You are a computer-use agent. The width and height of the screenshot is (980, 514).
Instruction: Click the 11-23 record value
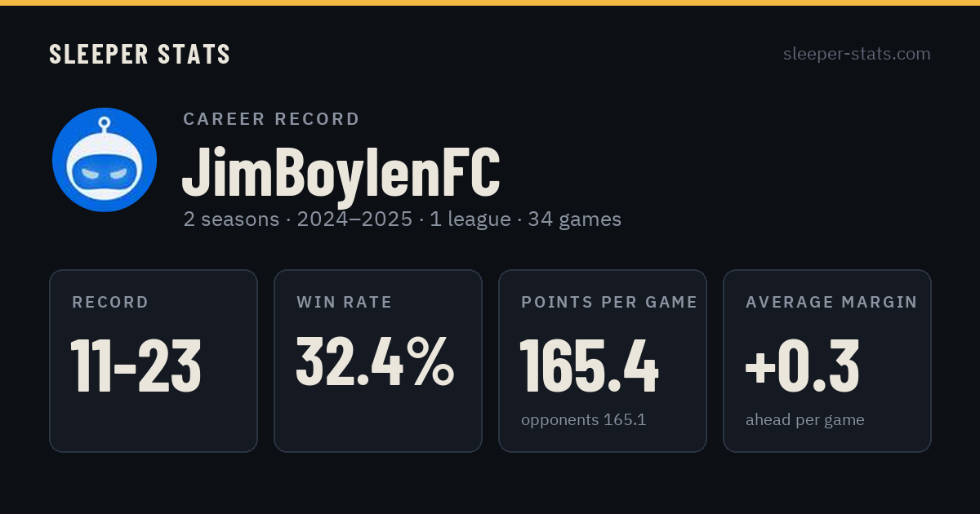pyautogui.click(x=136, y=366)
